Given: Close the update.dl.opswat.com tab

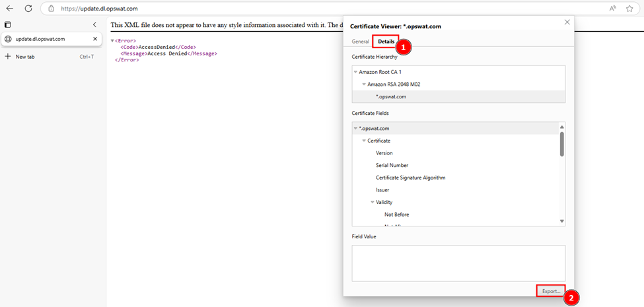Looking at the screenshot, I should (95, 39).
